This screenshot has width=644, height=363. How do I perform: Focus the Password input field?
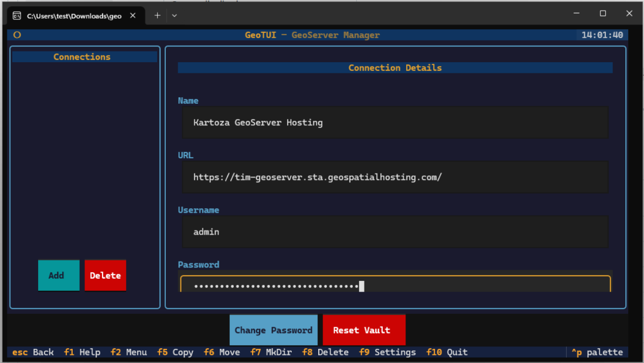tap(395, 284)
